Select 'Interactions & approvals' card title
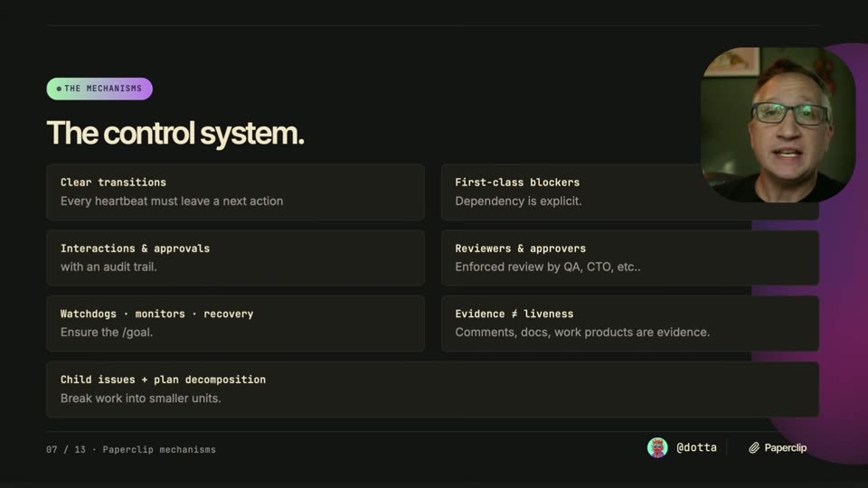 pos(135,249)
